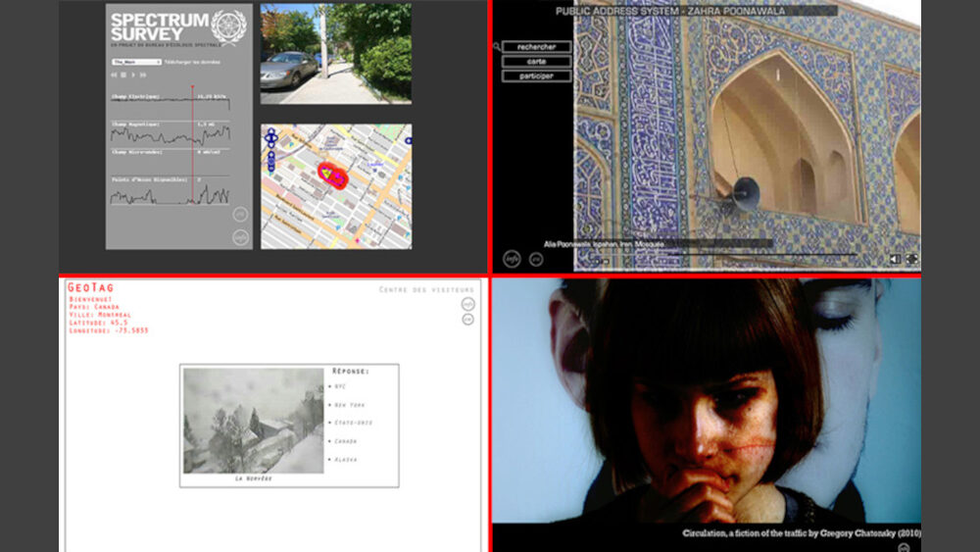Select the 'Canada' answer option
This screenshot has width=980, height=552.
345,441
